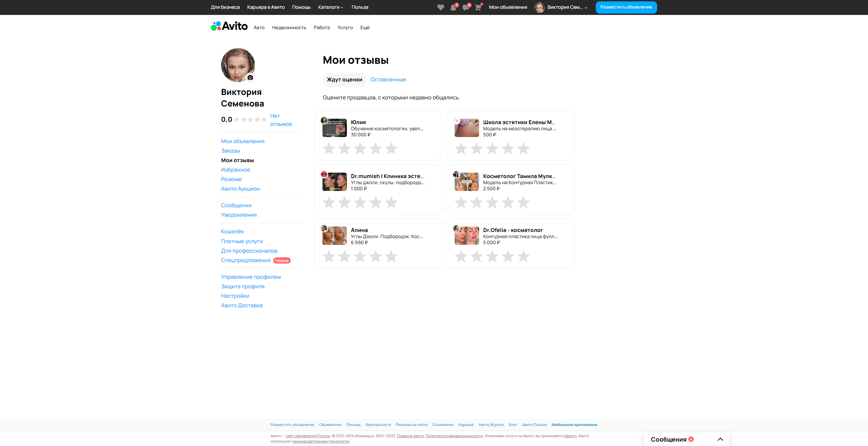
Task: Open Юлия's listing thumbnail
Action: point(335,128)
